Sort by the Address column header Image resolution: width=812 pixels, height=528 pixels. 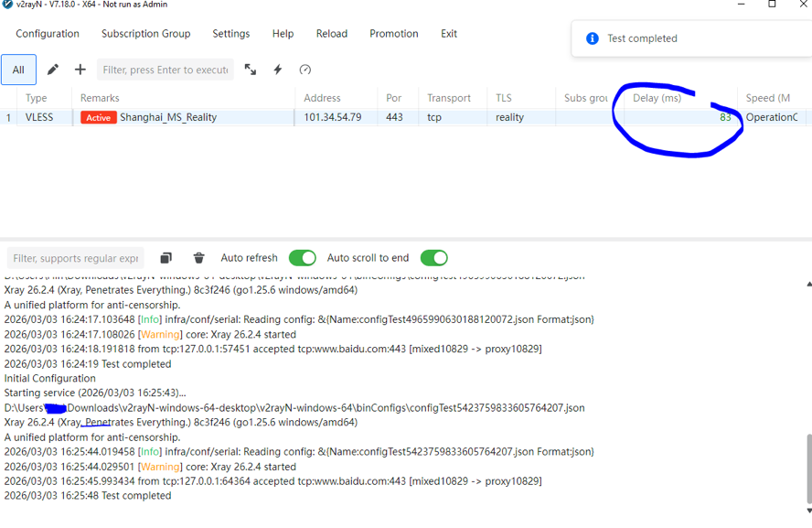322,98
